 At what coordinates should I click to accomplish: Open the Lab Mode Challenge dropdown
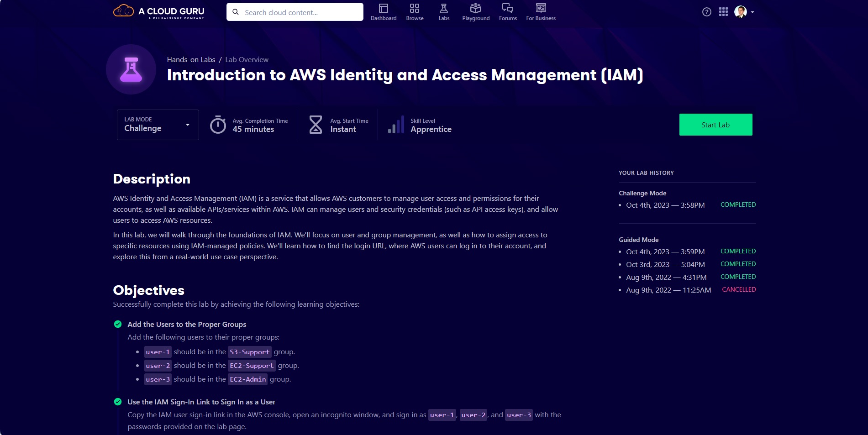click(x=158, y=125)
